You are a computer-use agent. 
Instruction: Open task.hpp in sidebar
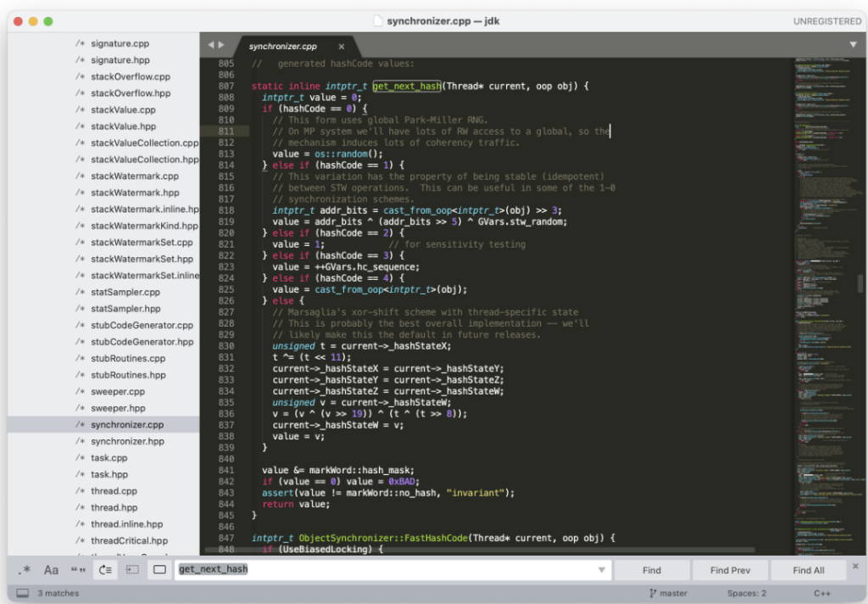click(x=109, y=475)
